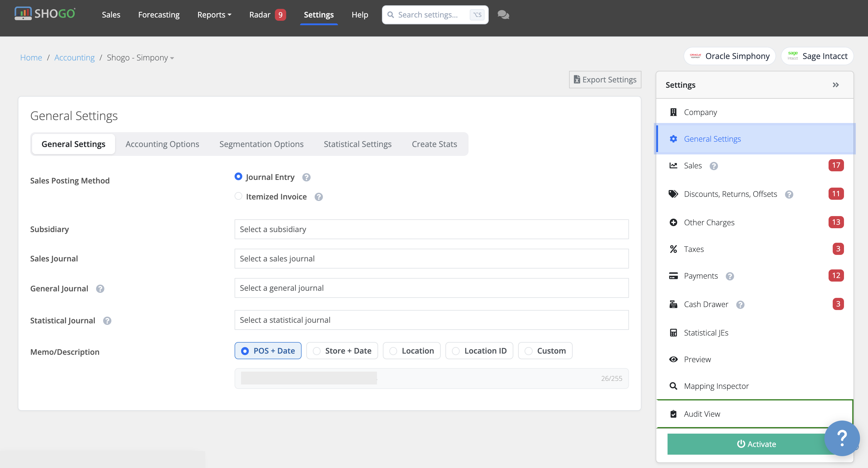Open the Select a sales journal dropdown

tap(431, 258)
